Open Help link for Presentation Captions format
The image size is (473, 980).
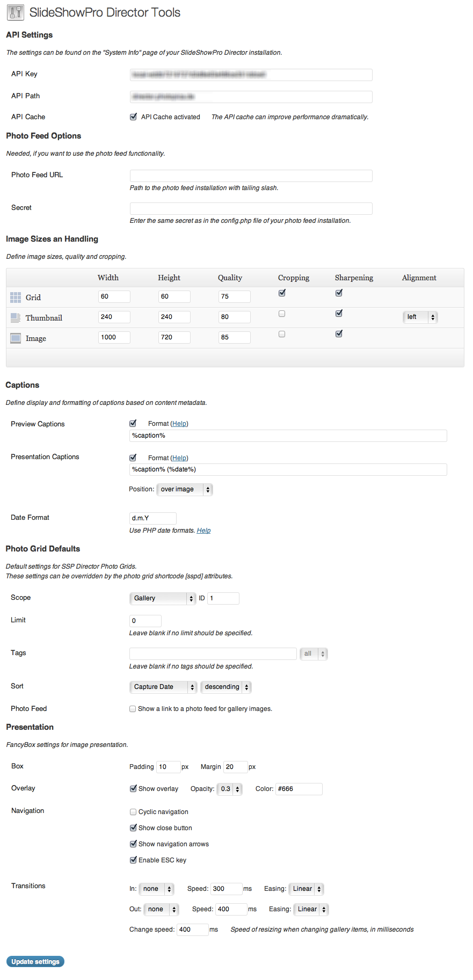point(179,458)
